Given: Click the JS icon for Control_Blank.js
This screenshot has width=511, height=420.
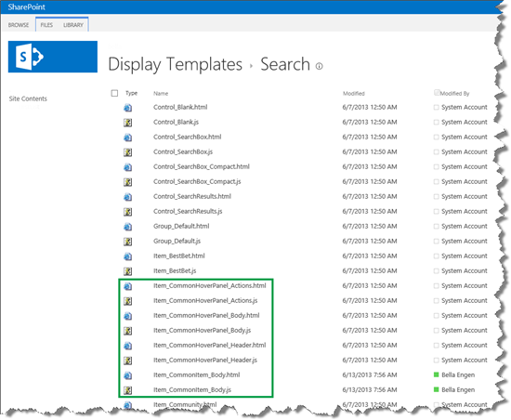Looking at the screenshot, I should 128,123.
